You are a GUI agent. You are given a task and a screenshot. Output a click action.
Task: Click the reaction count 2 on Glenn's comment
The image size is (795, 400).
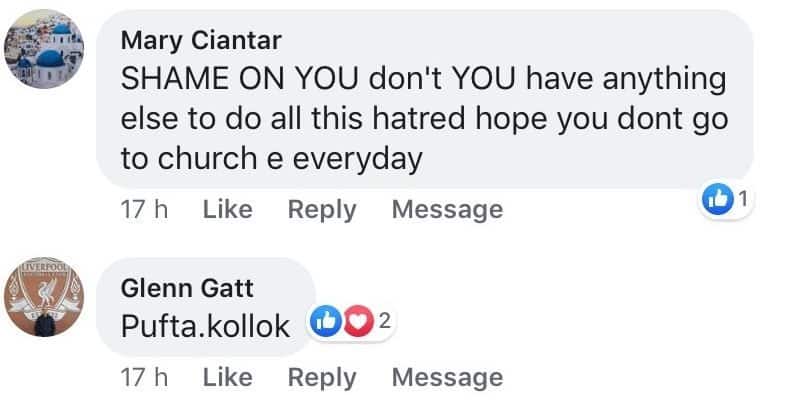[x=383, y=321]
